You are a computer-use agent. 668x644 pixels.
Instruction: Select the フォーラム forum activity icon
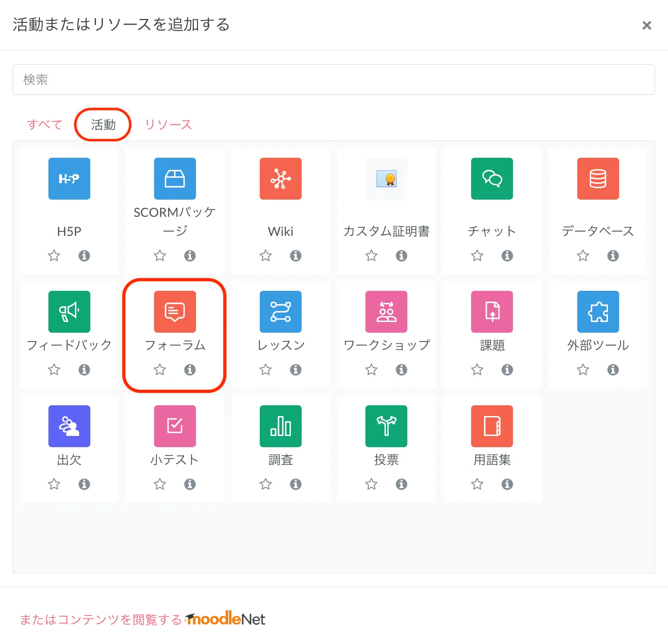coord(175,312)
